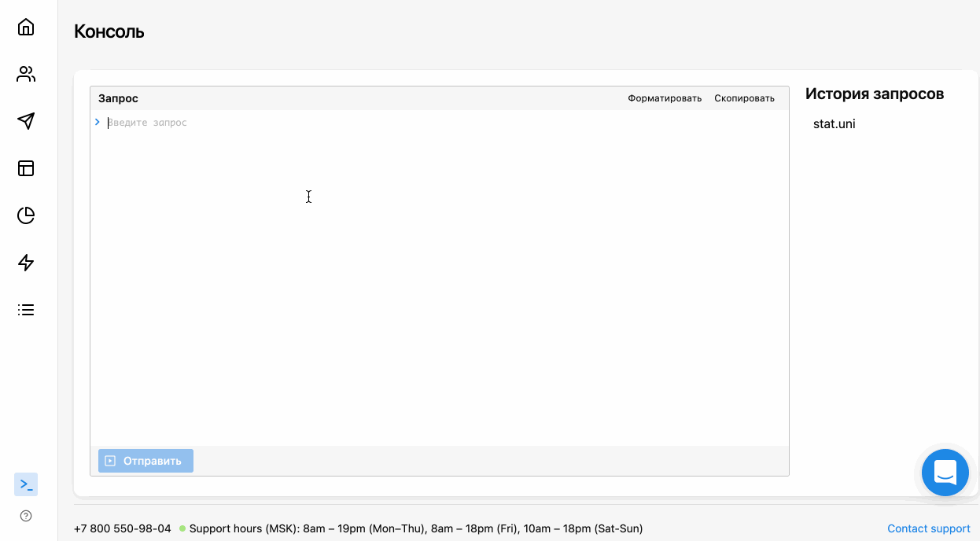The width and height of the screenshot is (980, 541).
Task: Select the highlighted Console terminal icon
Action: (x=25, y=484)
